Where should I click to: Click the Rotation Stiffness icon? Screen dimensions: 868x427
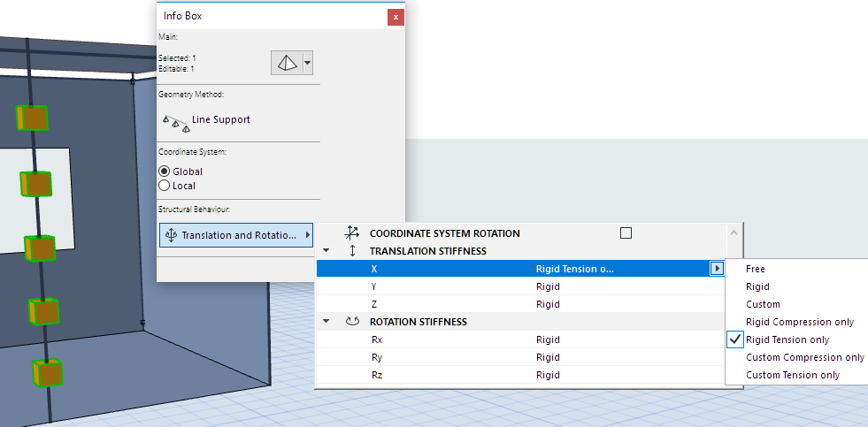pyautogui.click(x=352, y=322)
